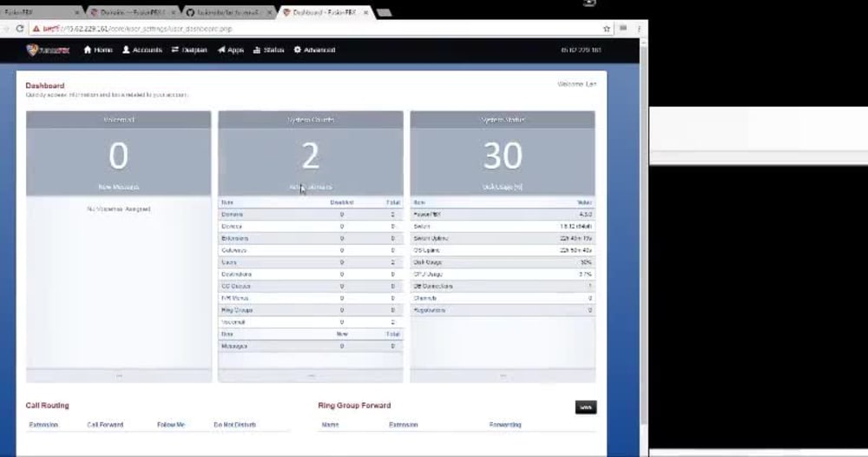Click the Users row in System Counts

click(311, 262)
